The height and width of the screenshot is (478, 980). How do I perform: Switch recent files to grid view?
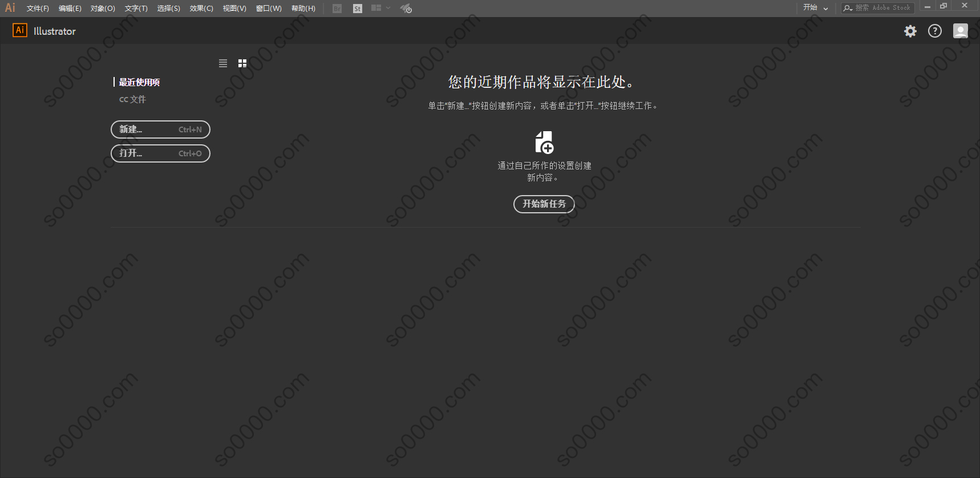pos(242,63)
